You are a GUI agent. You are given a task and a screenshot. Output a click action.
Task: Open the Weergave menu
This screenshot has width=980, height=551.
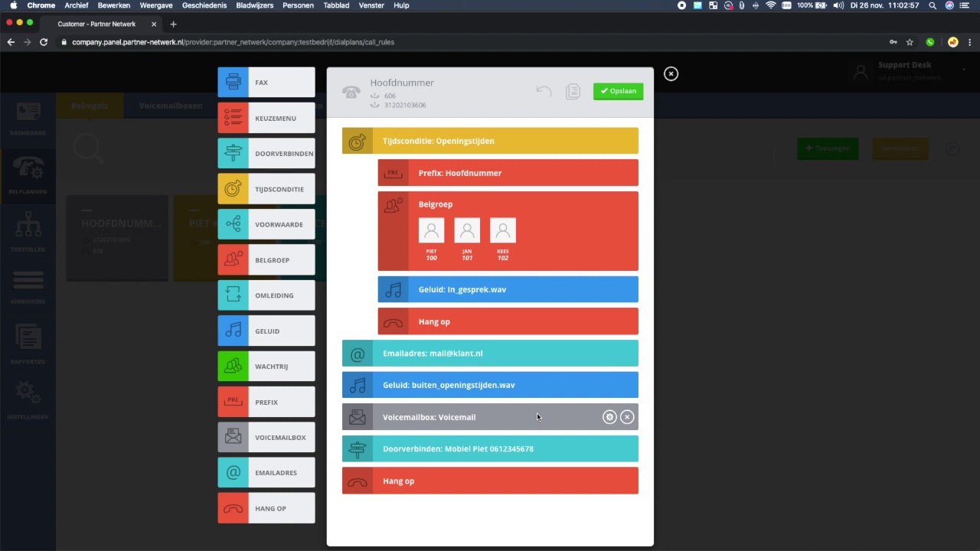click(x=156, y=5)
